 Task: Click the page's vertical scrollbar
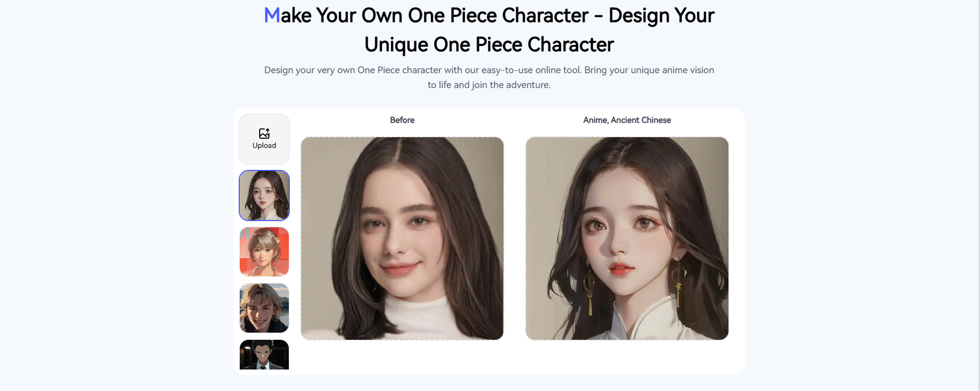click(977, 194)
